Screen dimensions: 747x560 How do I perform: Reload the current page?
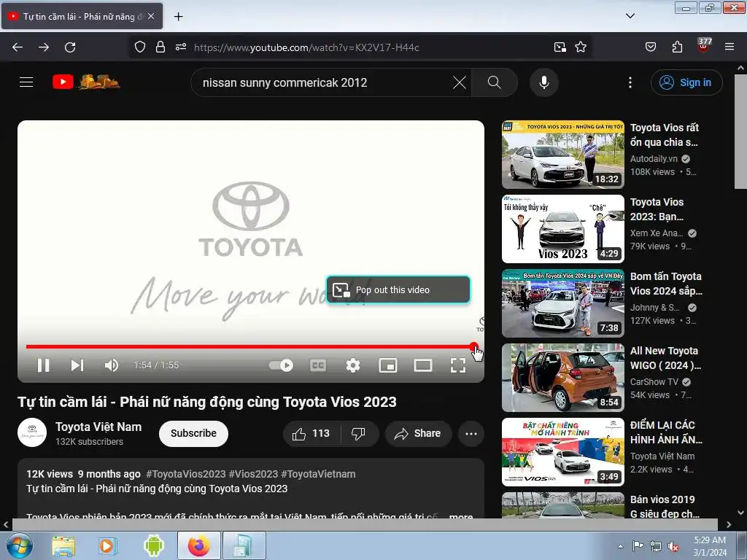[70, 47]
